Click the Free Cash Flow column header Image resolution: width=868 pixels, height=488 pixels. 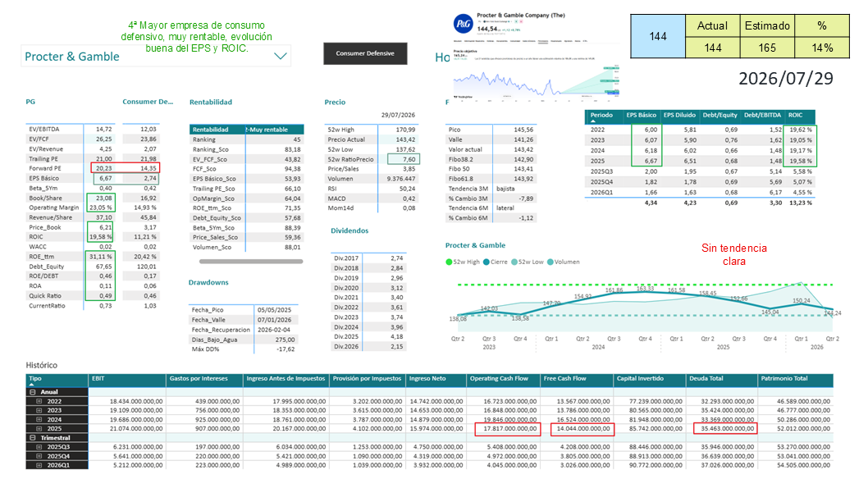pyautogui.click(x=576, y=379)
